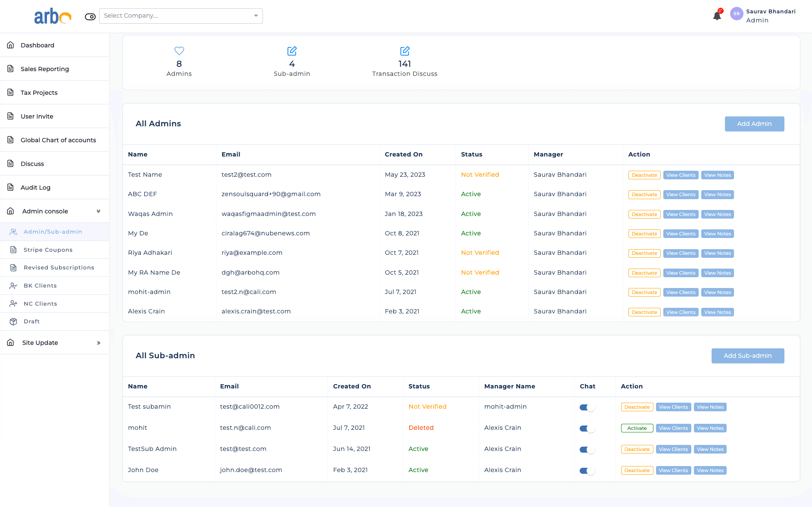Click the Admin/Sub-admin users icon
Viewport: 812px width, 507px height.
coord(13,232)
